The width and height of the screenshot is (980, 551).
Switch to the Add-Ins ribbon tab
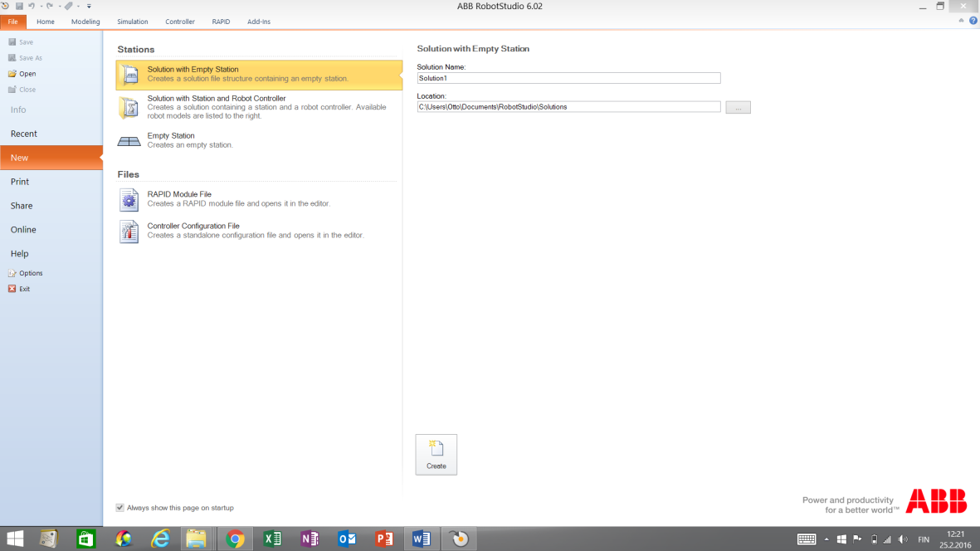click(259, 22)
